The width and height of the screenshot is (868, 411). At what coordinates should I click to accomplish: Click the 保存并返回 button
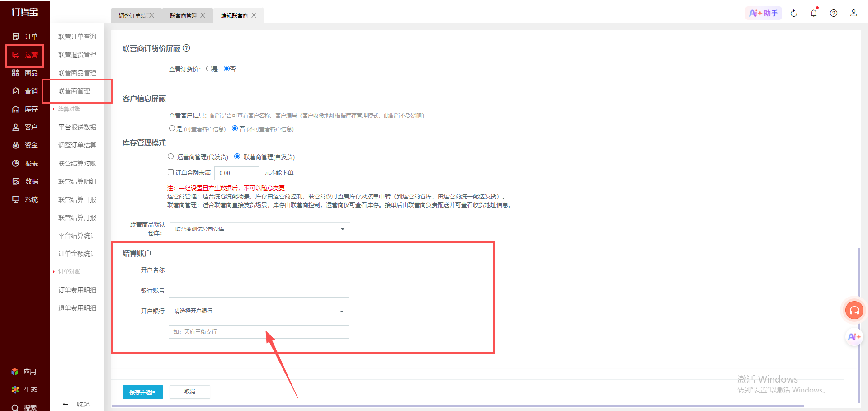coord(143,392)
